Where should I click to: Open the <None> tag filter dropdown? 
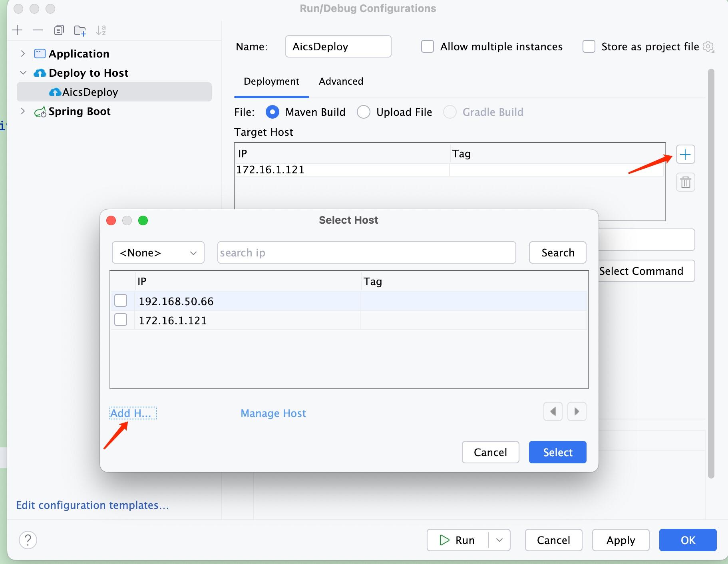158,252
